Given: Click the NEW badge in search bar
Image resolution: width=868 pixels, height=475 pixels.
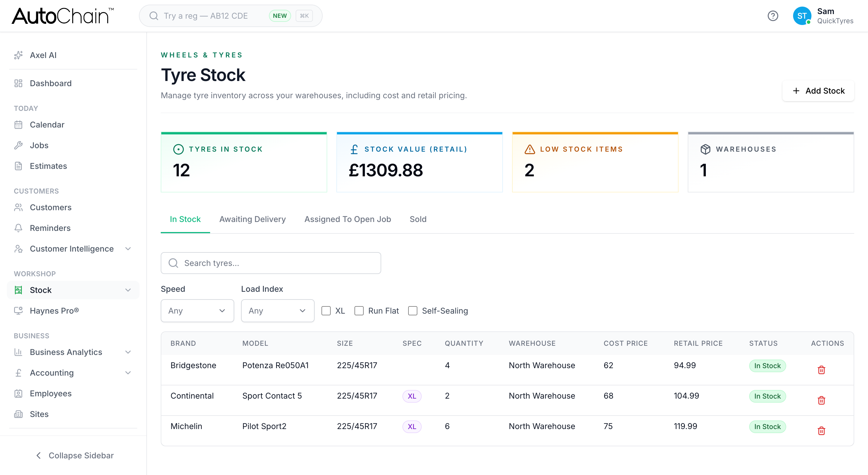Looking at the screenshot, I should [x=280, y=16].
